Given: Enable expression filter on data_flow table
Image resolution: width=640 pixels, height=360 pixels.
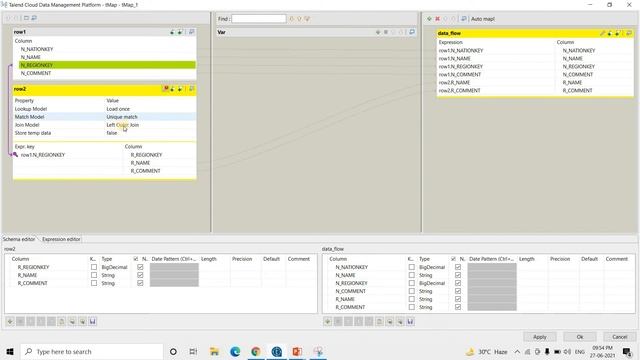Looking at the screenshot, I should click(610, 33).
